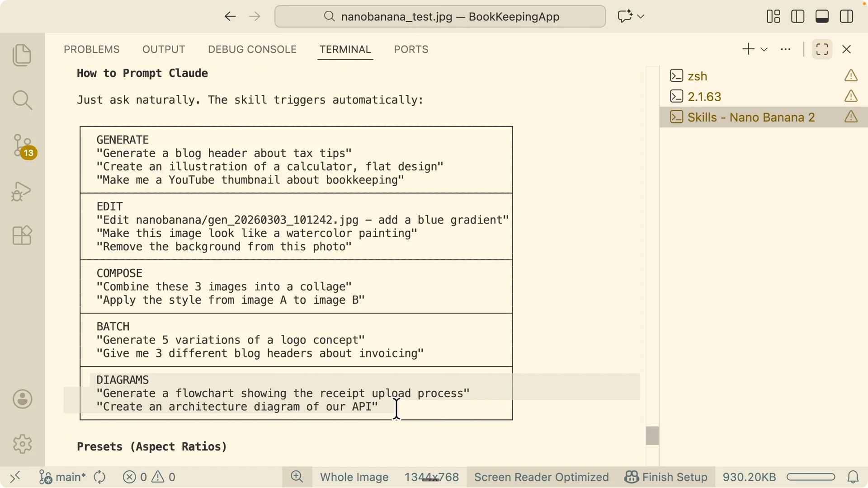
Task: Open the terminal launch profile dropdown
Action: tap(764, 49)
